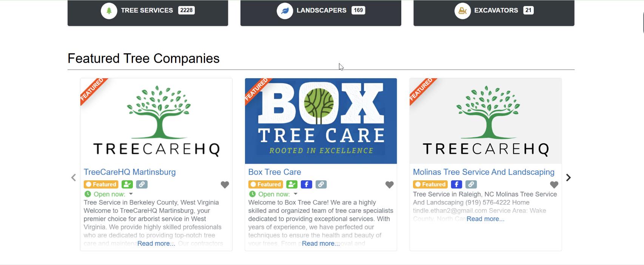Open the Box Tree Care website link icon
Image resolution: width=644 pixels, height=265 pixels.
321,184
